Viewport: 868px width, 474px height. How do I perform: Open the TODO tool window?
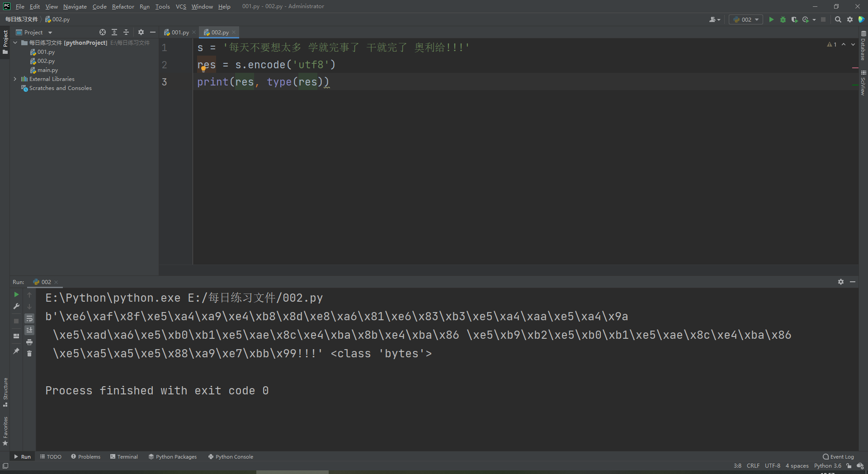click(51, 457)
